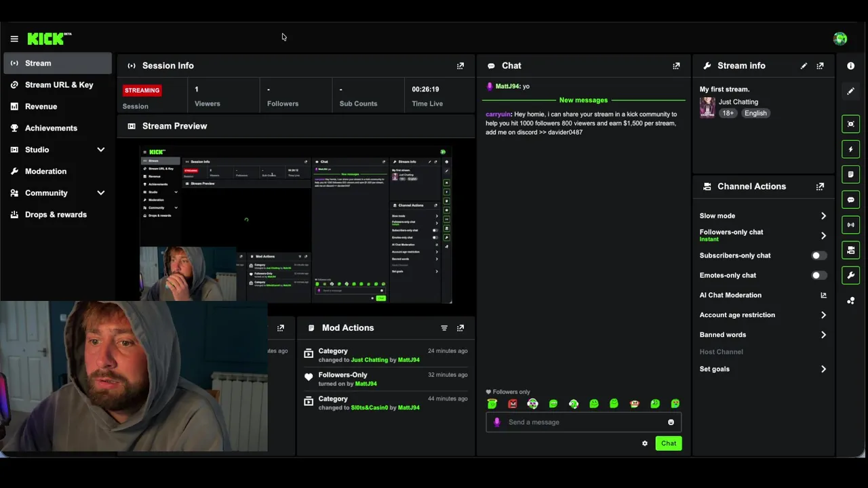Open the Stream sidebar page

click(x=58, y=63)
